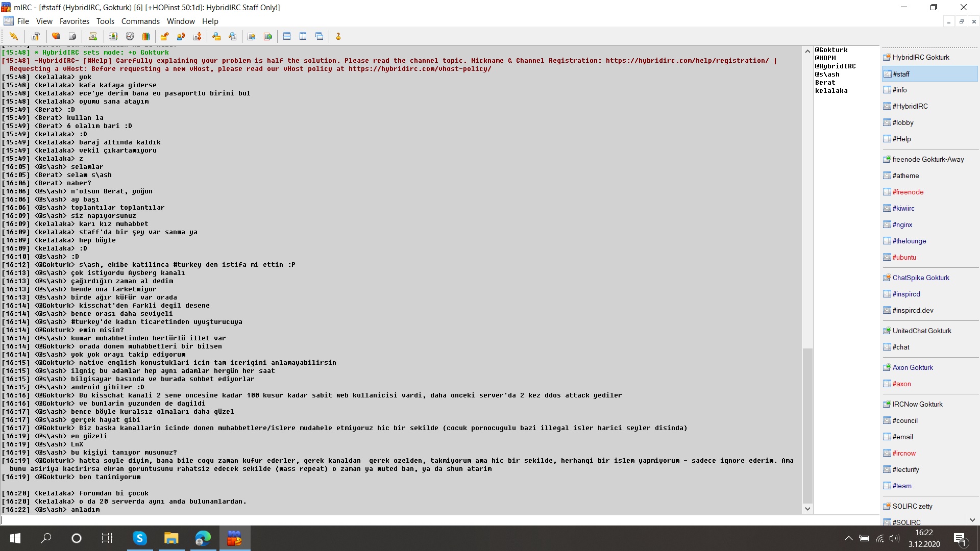Open the highlighted #ircnow channel
The image size is (980, 551).
pyautogui.click(x=929, y=453)
